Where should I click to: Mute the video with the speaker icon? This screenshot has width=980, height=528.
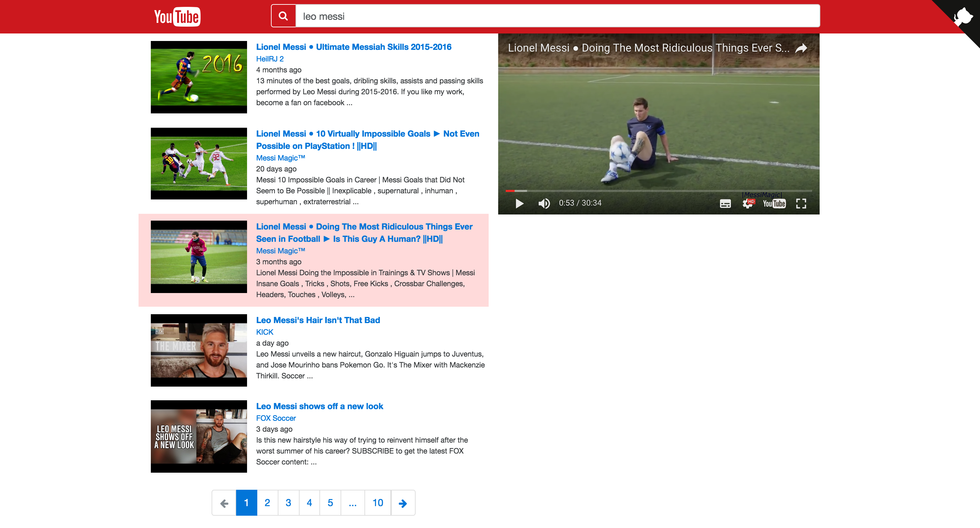click(544, 203)
